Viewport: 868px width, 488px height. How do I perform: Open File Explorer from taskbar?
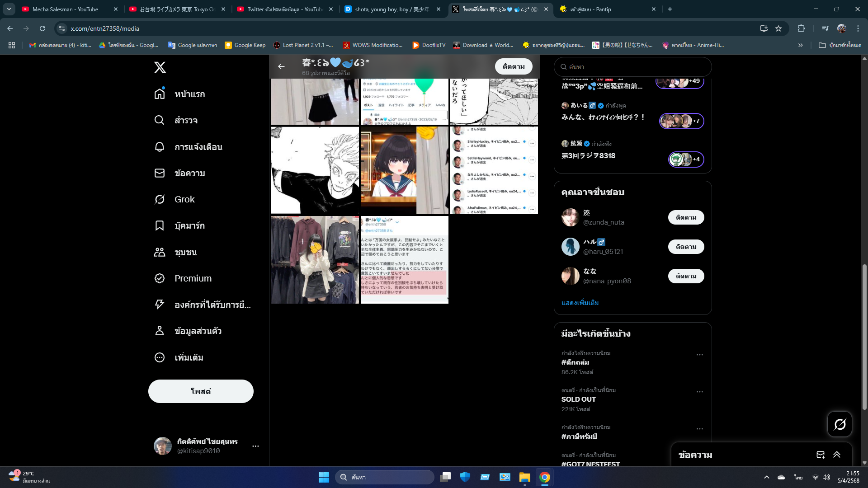(x=524, y=477)
